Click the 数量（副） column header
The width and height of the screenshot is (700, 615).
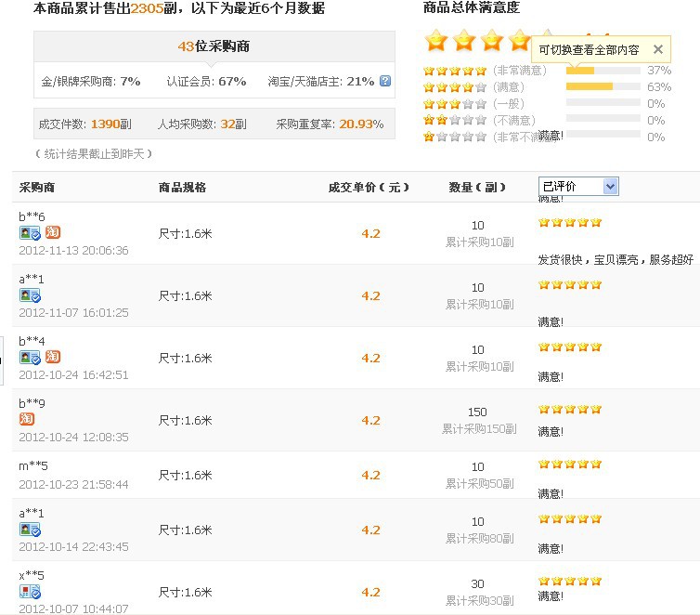477,187
